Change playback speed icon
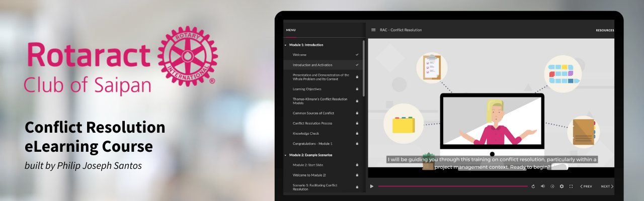 552,186
